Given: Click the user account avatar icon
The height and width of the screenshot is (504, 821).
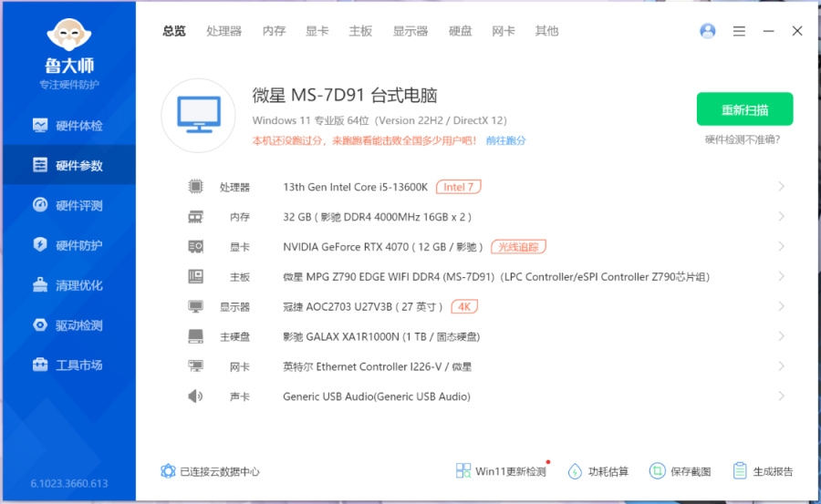Looking at the screenshot, I should (707, 31).
